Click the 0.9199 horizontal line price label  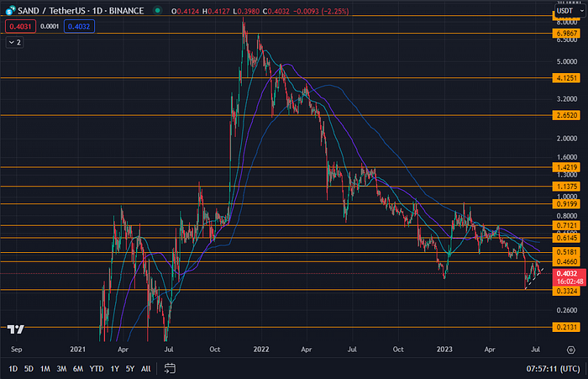pyautogui.click(x=566, y=204)
